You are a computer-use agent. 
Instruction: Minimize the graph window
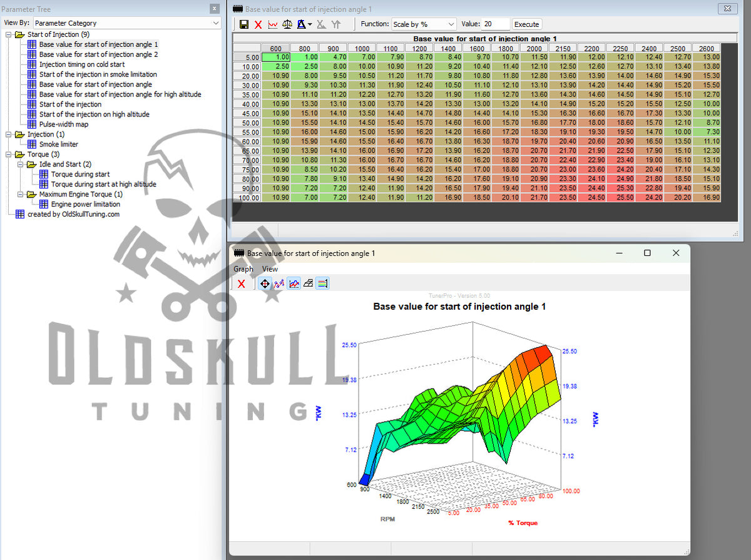coord(619,253)
